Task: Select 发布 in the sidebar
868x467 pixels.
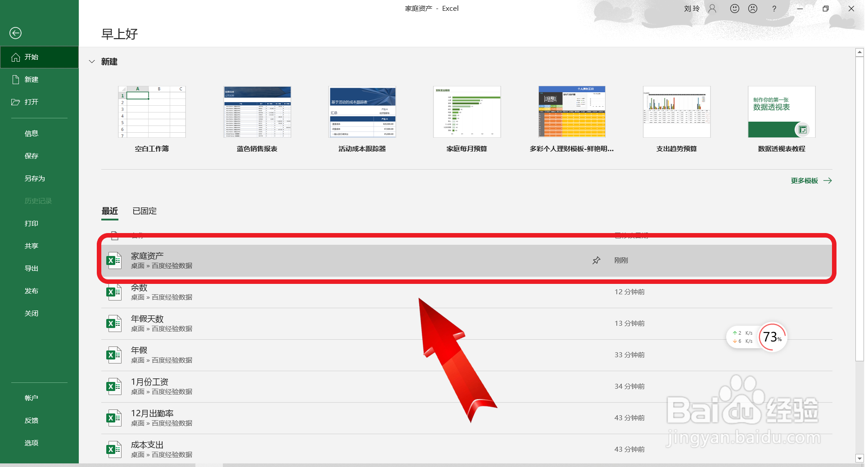Action: tap(39, 291)
